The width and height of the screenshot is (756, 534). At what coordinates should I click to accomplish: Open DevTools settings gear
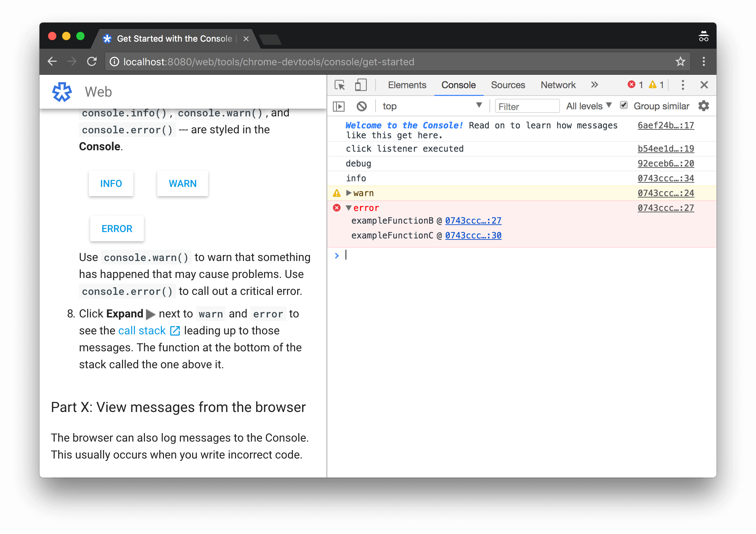coord(704,106)
